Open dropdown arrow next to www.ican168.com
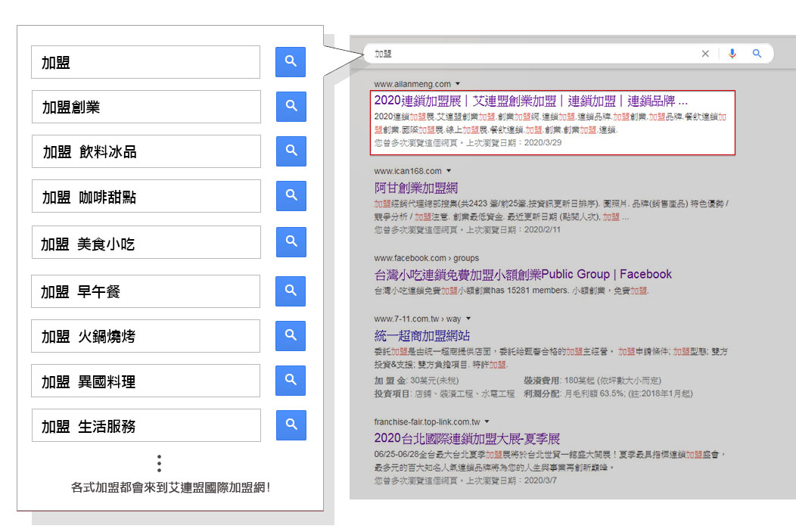Screen dimensions: 796x532 (449, 171)
